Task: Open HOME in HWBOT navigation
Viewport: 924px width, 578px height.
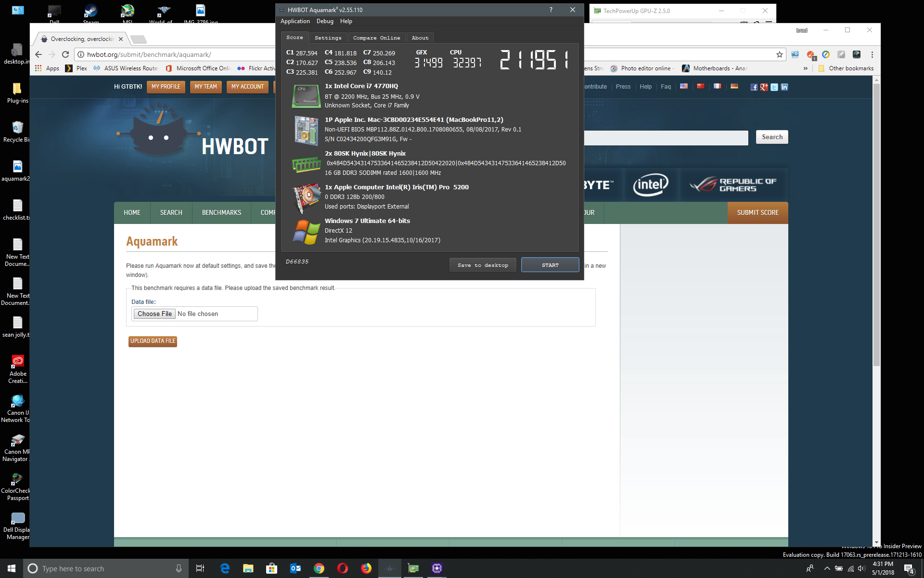Action: click(132, 212)
